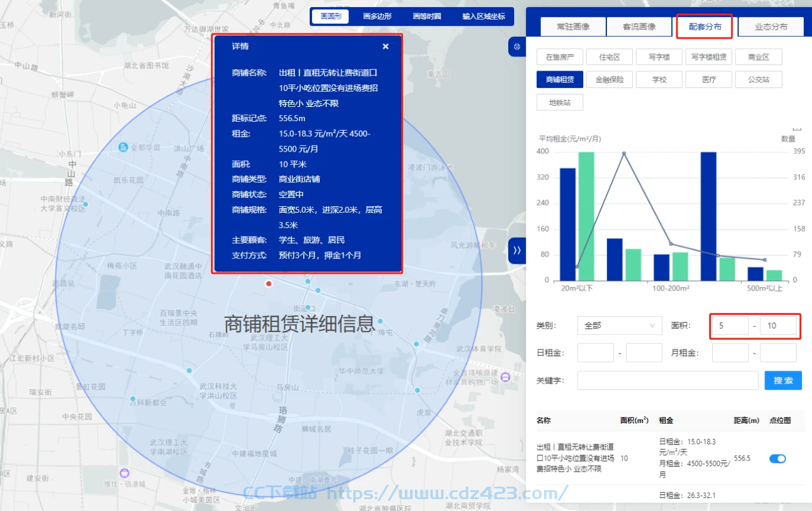Select the 在售房产 category
812x511 pixels.
[x=560, y=57]
